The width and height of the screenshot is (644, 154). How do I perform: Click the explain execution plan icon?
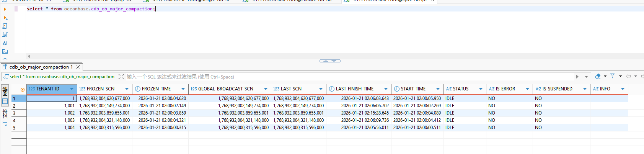pos(5,34)
